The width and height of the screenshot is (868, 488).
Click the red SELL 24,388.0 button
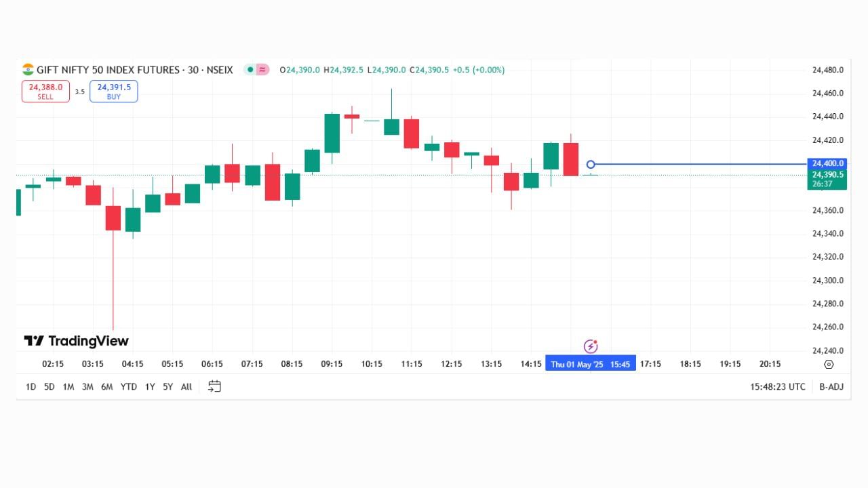click(45, 91)
